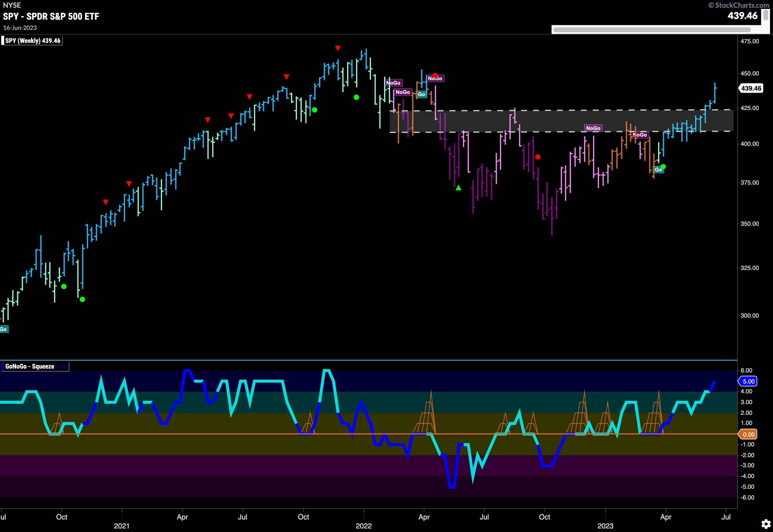The width and height of the screenshot is (773, 532).
Task: Click the NYSE exchange label
Action: [x=12, y=5]
